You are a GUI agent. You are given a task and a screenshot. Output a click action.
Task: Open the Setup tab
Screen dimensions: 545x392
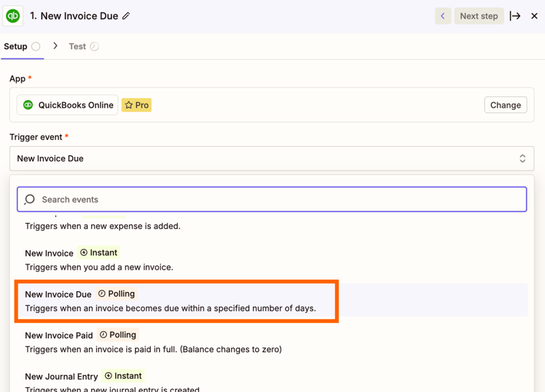point(22,47)
